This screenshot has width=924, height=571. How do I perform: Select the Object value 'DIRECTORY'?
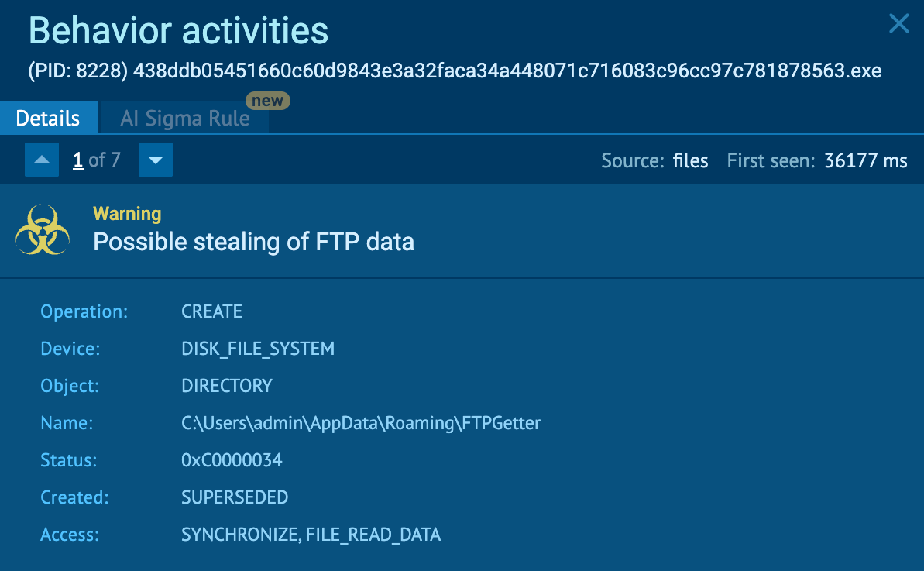(227, 385)
